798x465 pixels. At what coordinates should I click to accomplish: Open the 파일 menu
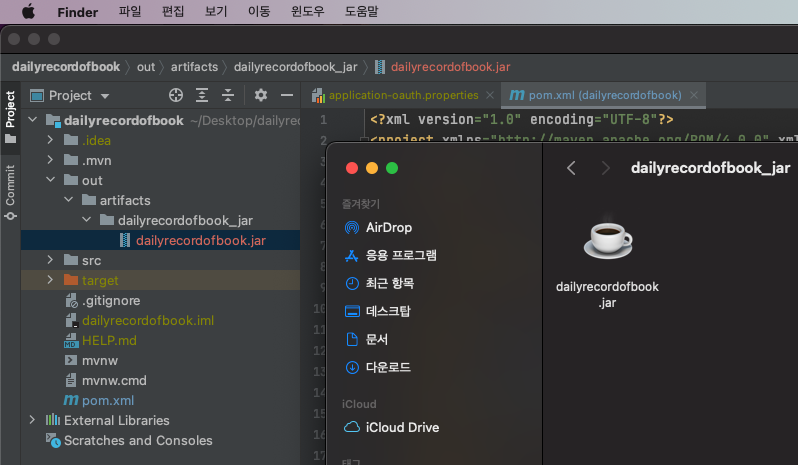pos(130,11)
